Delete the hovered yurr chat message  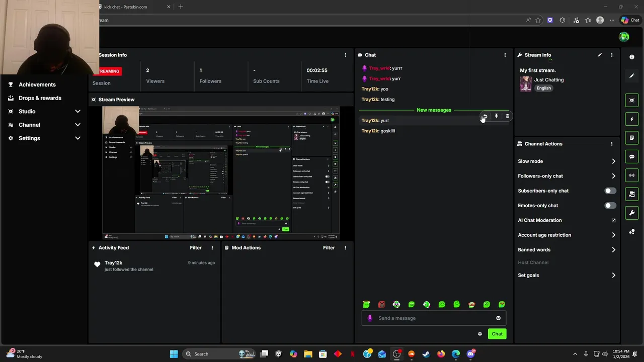coord(507,116)
